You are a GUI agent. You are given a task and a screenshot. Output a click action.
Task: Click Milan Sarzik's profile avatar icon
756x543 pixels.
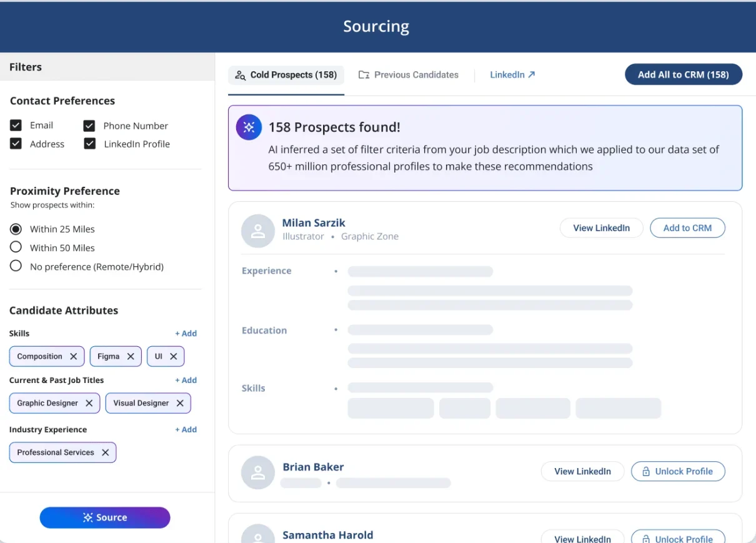coord(258,231)
